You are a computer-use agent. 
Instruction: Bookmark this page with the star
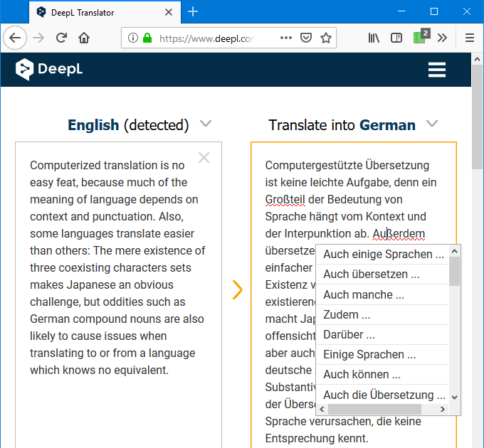pos(326,38)
